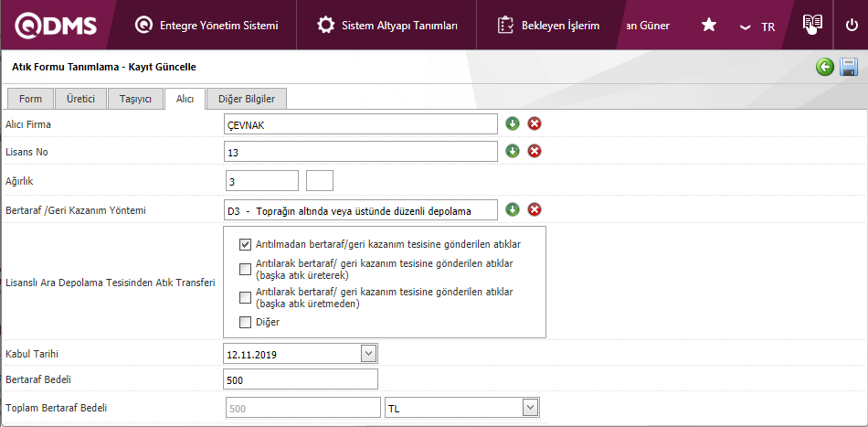Click green select icon beside Lisans No
The image size is (868, 427).
point(513,151)
